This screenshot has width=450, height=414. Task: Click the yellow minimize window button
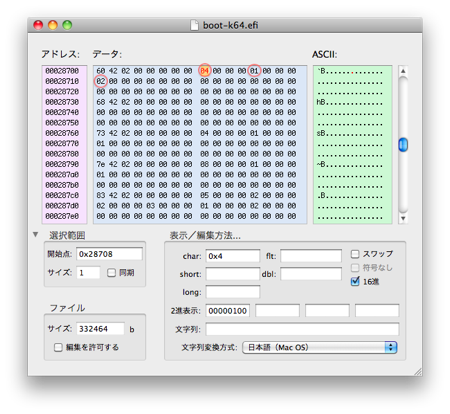(53, 25)
